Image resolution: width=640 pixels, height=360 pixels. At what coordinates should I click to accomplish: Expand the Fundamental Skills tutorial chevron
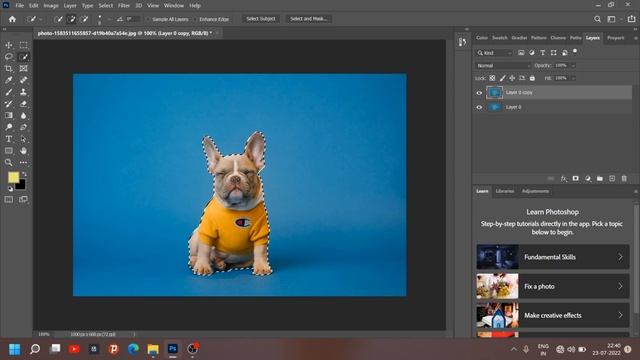pyautogui.click(x=620, y=257)
